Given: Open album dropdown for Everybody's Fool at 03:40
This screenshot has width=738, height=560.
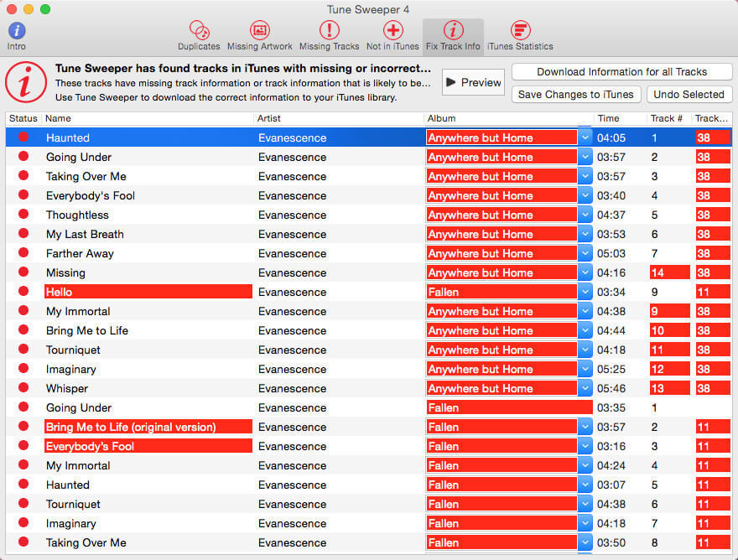Looking at the screenshot, I should [585, 196].
